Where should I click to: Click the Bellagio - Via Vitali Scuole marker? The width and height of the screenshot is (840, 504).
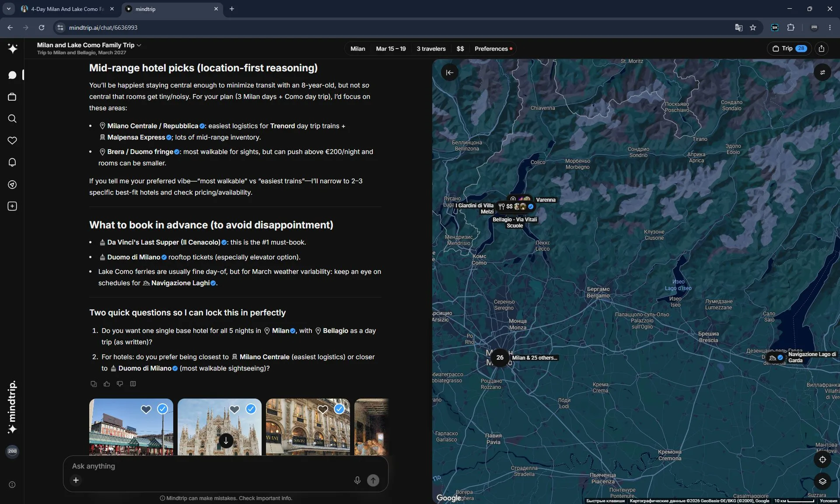(515, 223)
